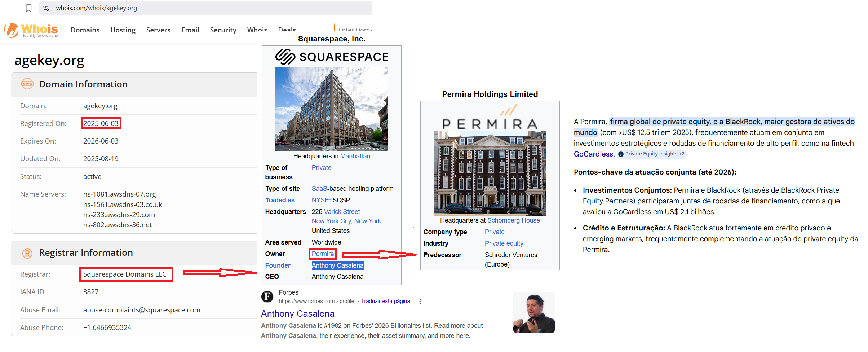This screenshot has width=868, height=352.
Task: Click the Private Equity Insights source chip
Action: coord(652,154)
